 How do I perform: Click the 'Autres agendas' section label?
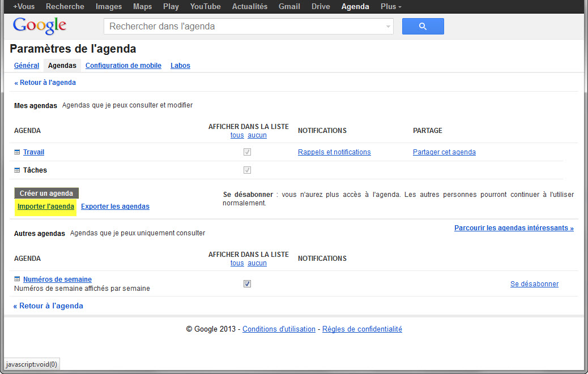[x=40, y=233]
